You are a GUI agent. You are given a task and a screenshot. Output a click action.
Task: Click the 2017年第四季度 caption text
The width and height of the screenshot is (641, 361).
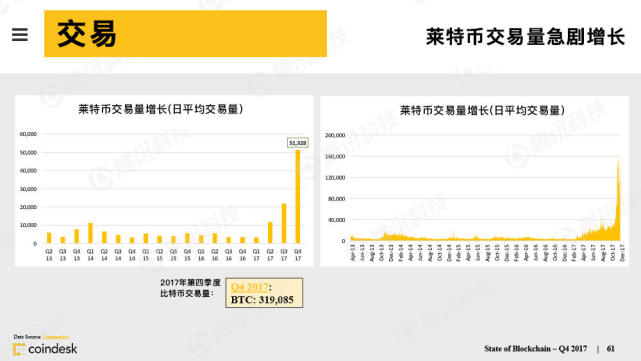coord(190,283)
